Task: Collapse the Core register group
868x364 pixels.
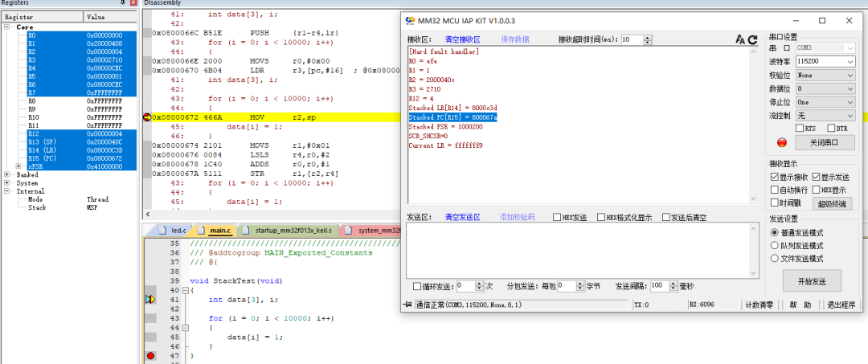Action: [6, 27]
